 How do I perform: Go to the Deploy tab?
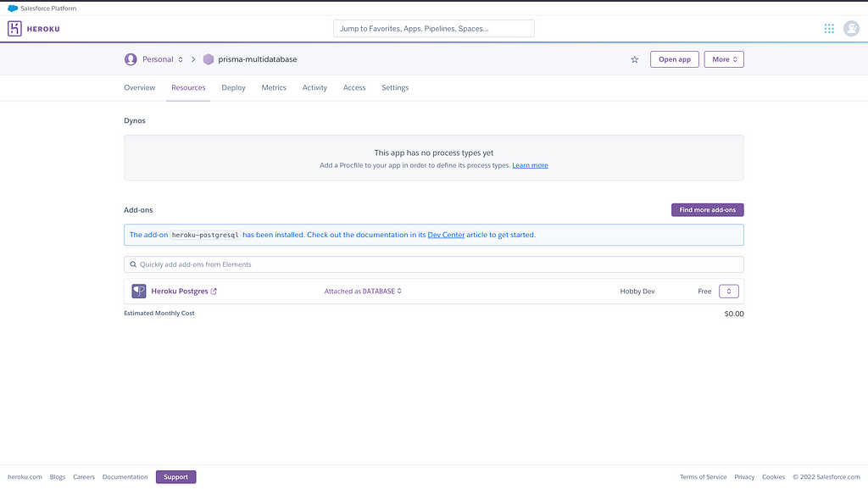(x=234, y=87)
